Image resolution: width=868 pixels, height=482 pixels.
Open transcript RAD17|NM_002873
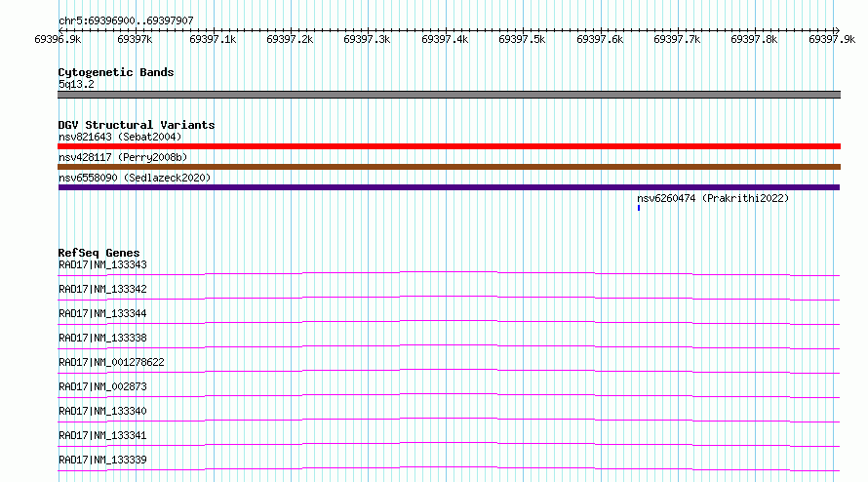102,386
